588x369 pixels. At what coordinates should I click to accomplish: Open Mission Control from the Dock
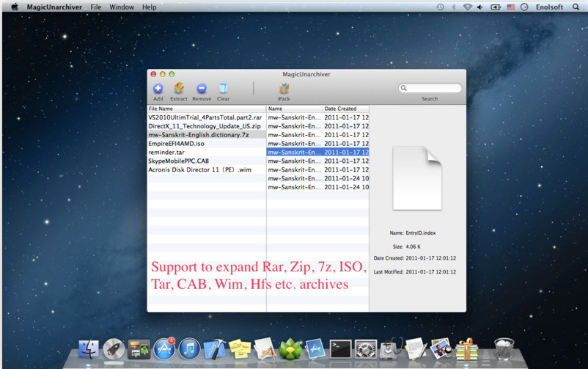pos(139,349)
